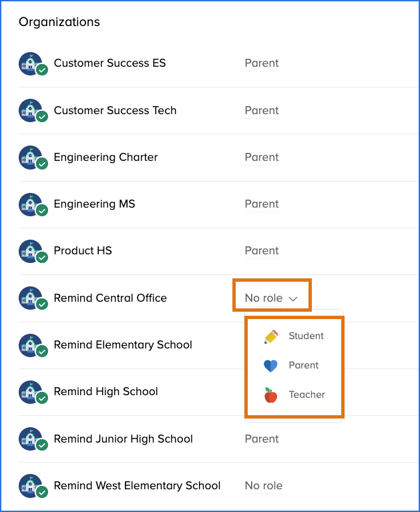Open the Customer Success ES Parent role selector
Screen dimensions: 420x512
pos(262,63)
